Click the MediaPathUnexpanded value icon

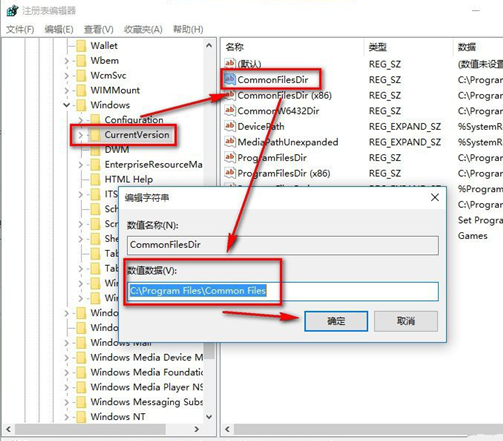coord(230,142)
